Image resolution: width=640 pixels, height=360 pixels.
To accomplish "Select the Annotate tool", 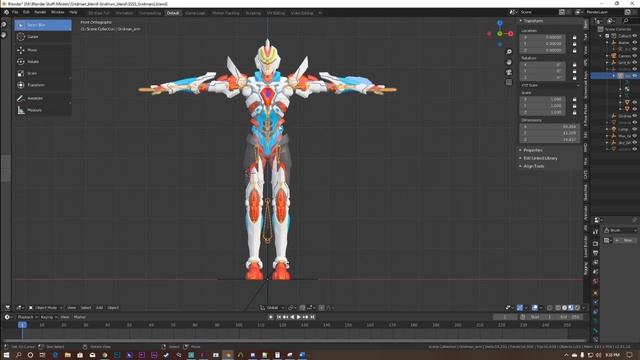I will [x=43, y=98].
